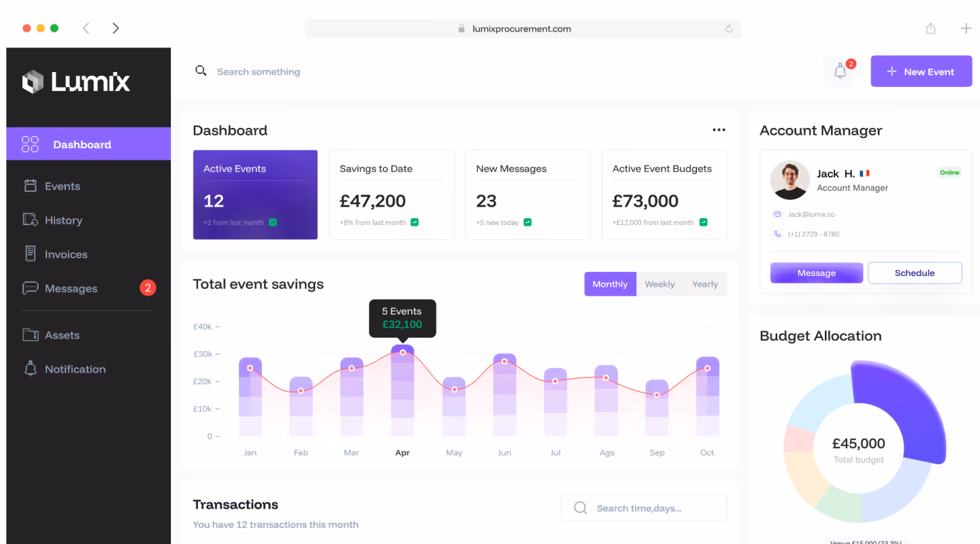
Task: Click the email icon beside Jack@lumix.co
Action: (777, 214)
